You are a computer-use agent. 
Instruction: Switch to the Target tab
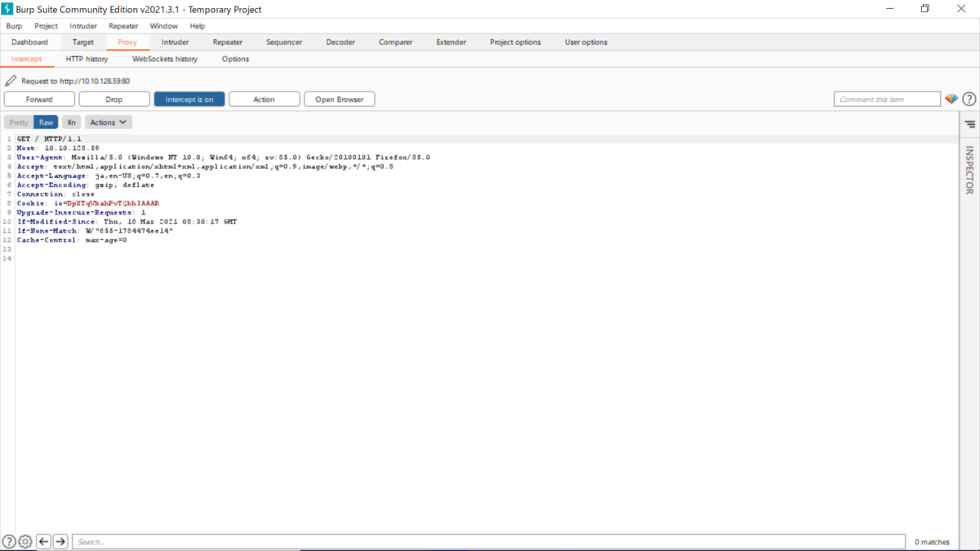click(x=83, y=42)
